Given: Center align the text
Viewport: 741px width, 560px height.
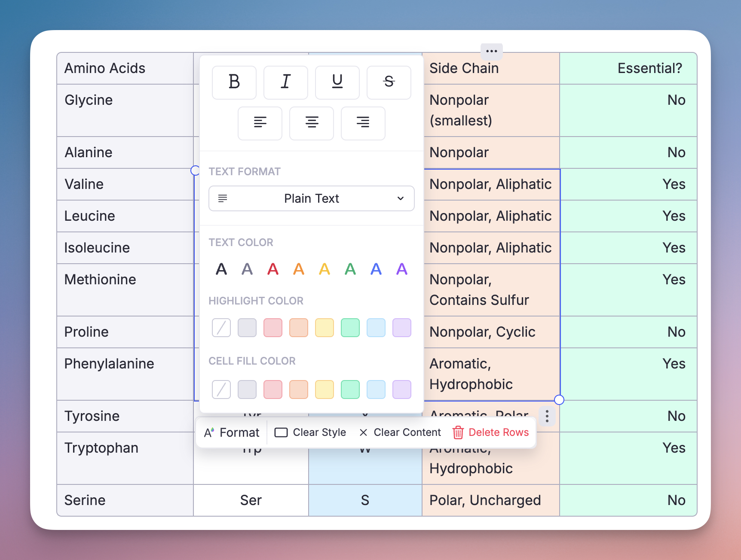Looking at the screenshot, I should point(312,123).
